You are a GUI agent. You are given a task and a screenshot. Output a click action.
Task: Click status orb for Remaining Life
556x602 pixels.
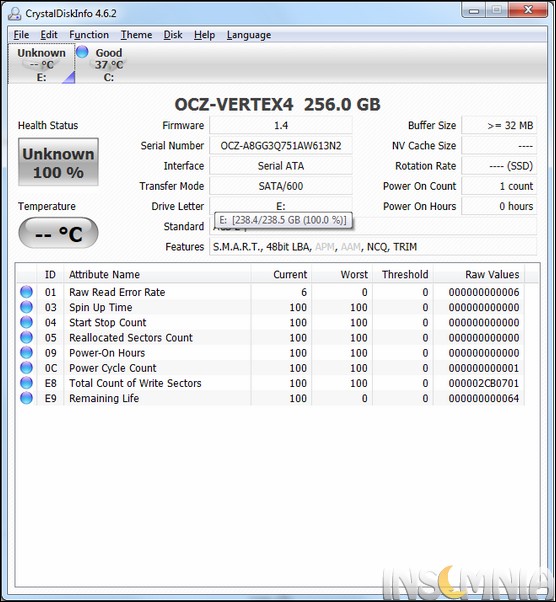(x=26, y=398)
